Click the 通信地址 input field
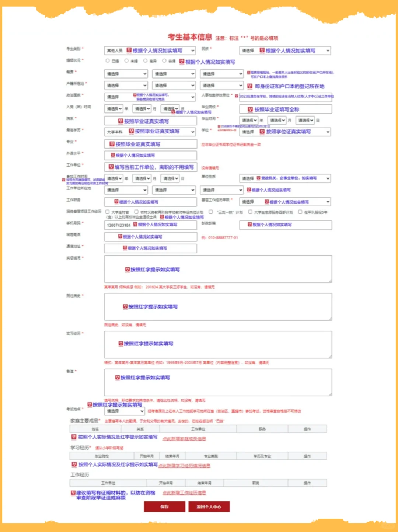This screenshot has height=532, width=398. tap(151, 248)
